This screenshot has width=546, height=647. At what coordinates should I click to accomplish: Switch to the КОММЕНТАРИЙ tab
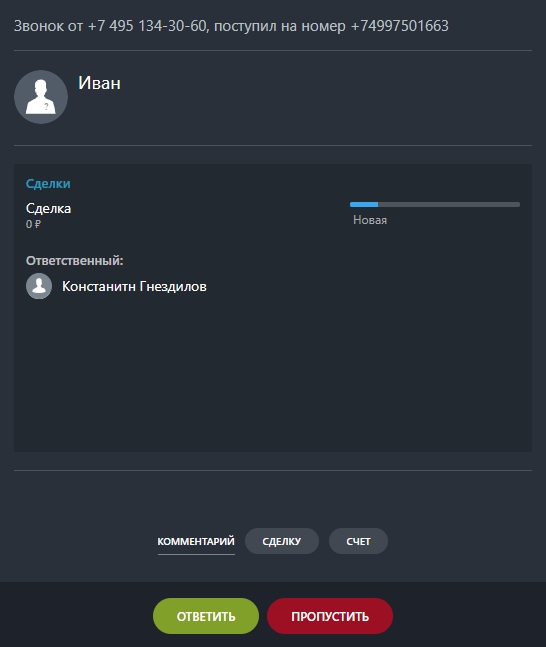[x=196, y=541]
